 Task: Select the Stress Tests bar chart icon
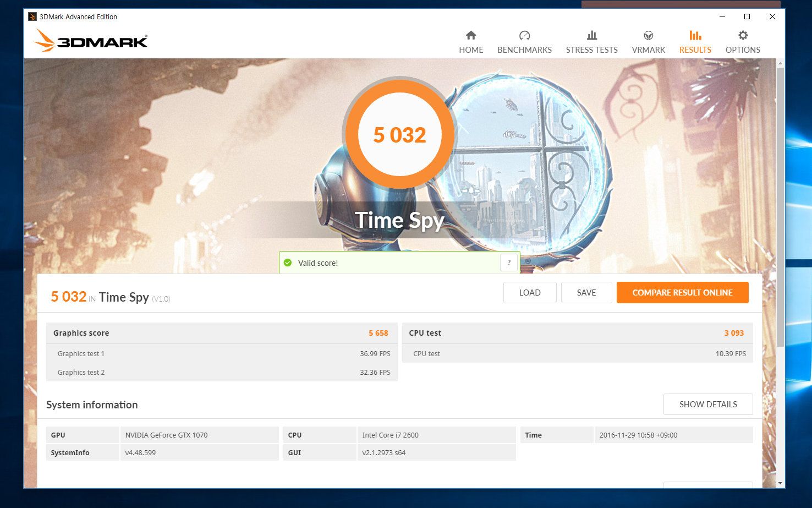[591, 35]
